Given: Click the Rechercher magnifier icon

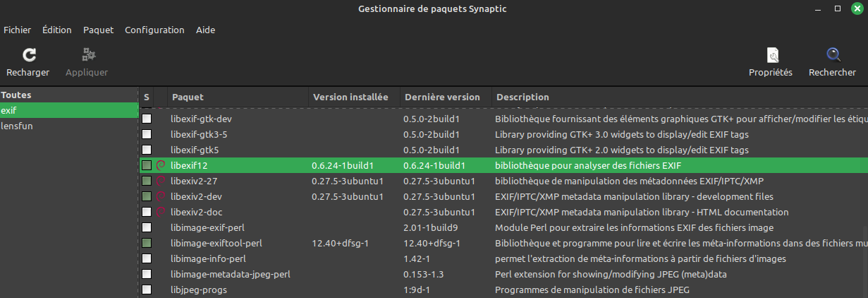Looking at the screenshot, I should [832, 56].
